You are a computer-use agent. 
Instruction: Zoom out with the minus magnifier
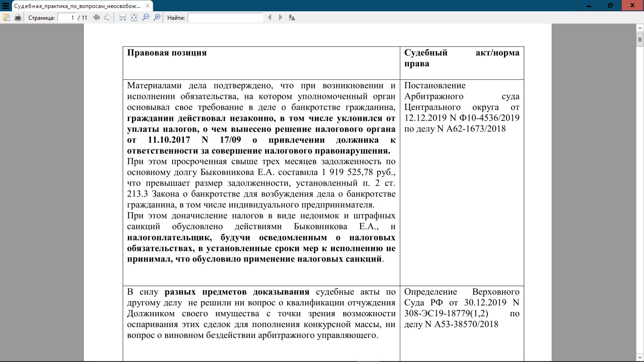pyautogui.click(x=146, y=17)
